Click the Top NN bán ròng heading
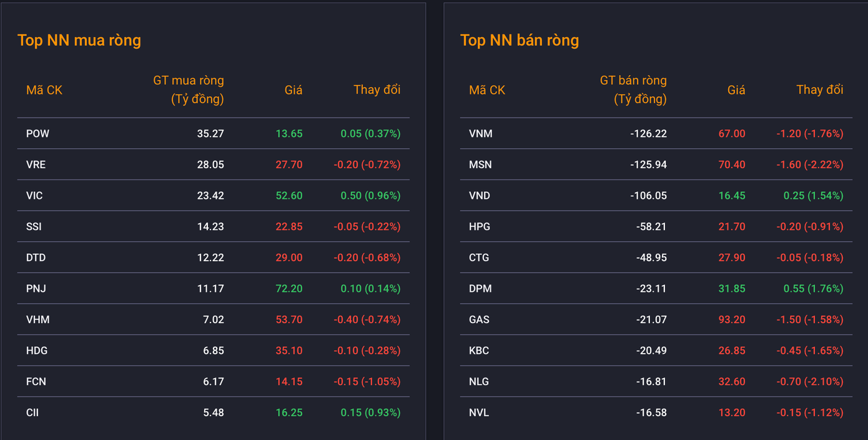This screenshot has width=868, height=440. pyautogui.click(x=520, y=41)
